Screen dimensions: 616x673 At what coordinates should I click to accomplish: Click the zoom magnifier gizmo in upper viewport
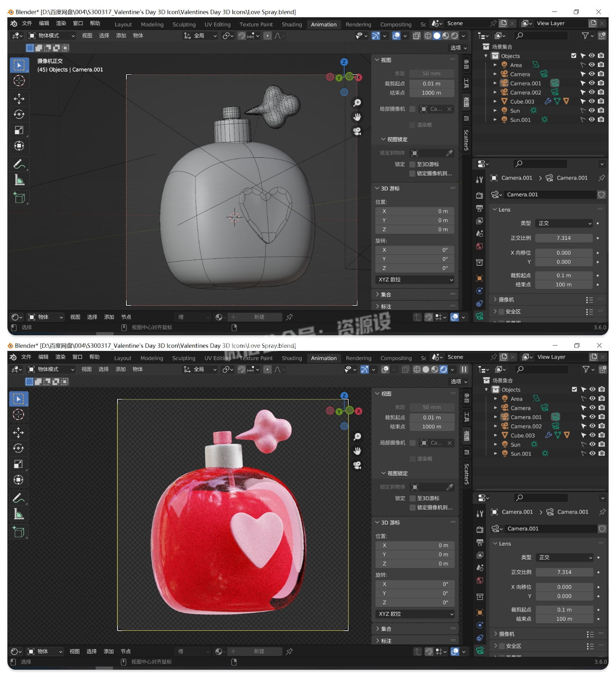[357, 103]
